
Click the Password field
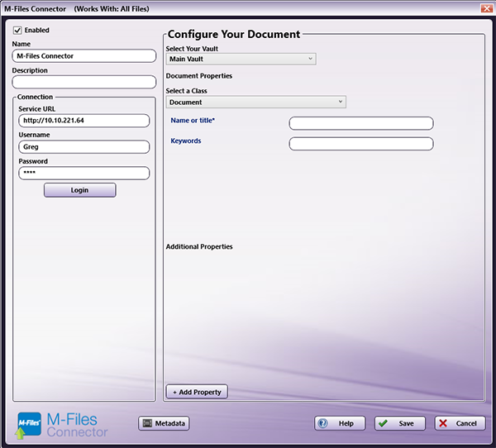pyautogui.click(x=84, y=173)
